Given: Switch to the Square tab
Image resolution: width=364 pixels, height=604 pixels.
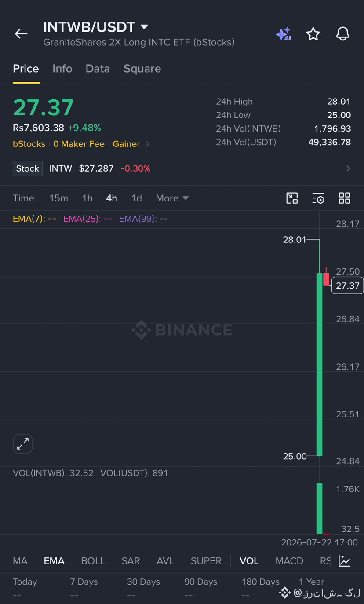Looking at the screenshot, I should [142, 69].
